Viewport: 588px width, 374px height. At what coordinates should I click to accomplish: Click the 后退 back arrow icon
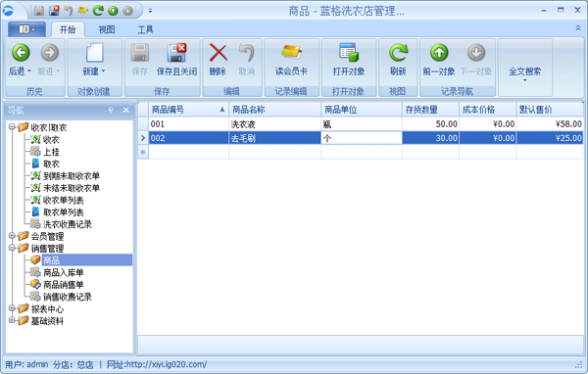click(x=21, y=53)
